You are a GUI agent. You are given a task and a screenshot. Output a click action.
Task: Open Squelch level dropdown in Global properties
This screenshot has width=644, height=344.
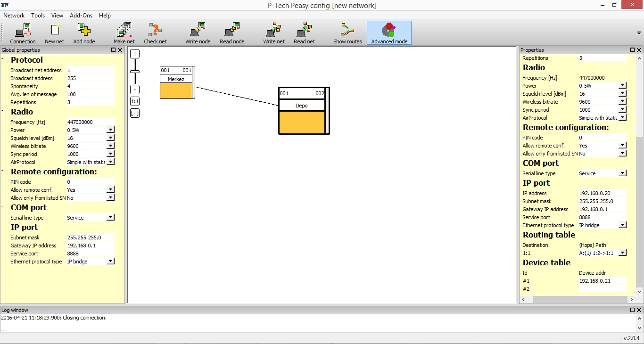click(110, 138)
